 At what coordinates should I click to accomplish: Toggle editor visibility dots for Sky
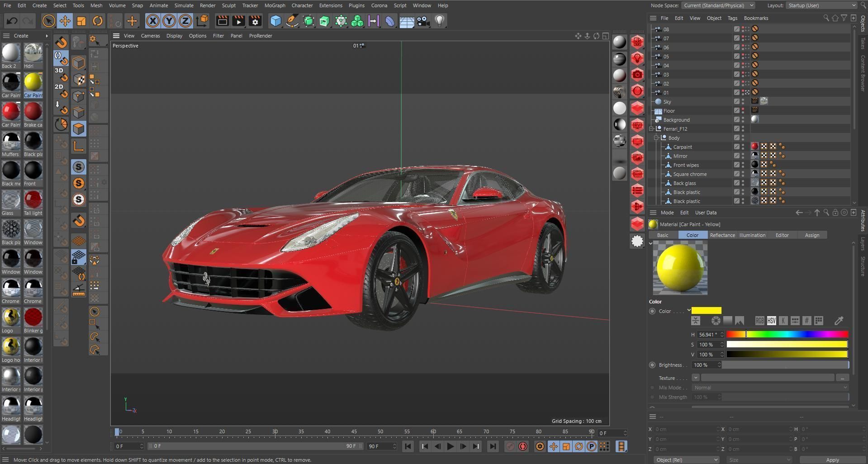743,102
